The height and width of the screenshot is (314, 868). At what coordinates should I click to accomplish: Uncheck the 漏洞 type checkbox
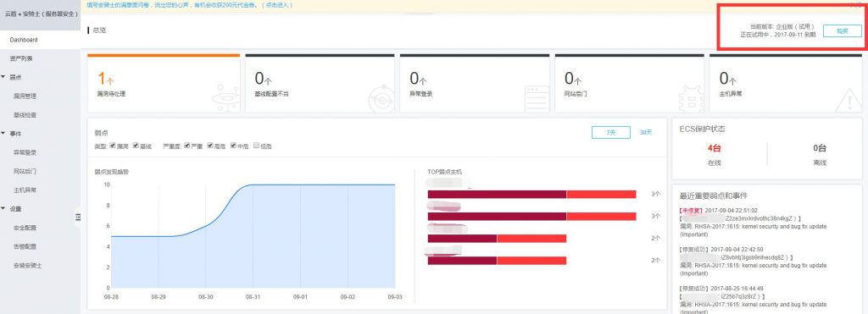tap(113, 146)
